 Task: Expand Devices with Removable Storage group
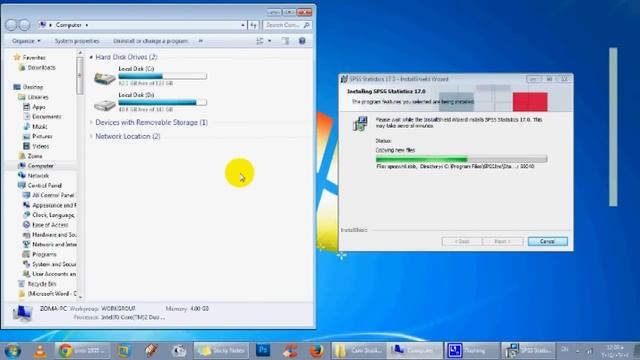click(x=91, y=122)
